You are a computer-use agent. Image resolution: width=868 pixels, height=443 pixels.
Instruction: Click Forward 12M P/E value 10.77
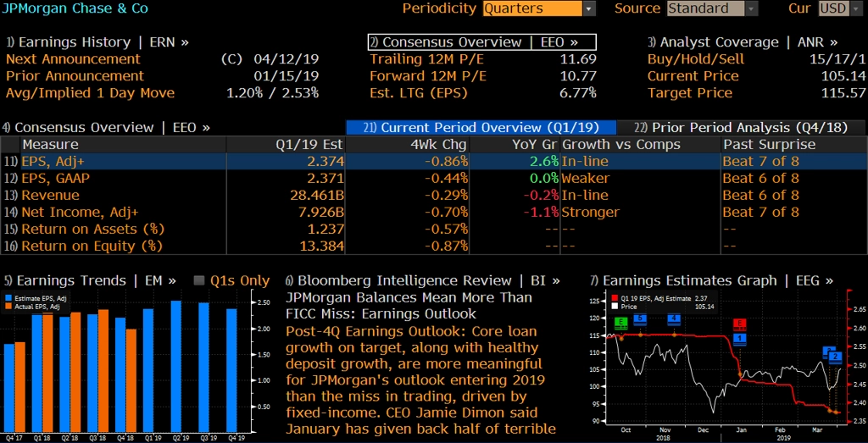pyautogui.click(x=578, y=75)
